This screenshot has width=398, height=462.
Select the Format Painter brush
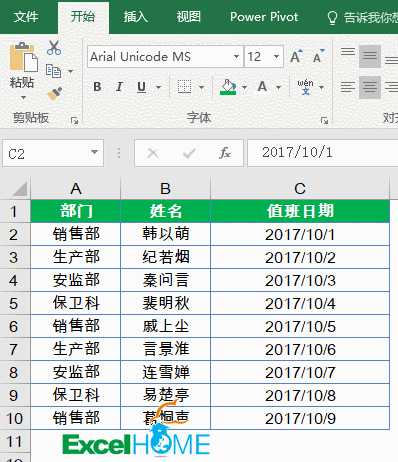pos(54,94)
